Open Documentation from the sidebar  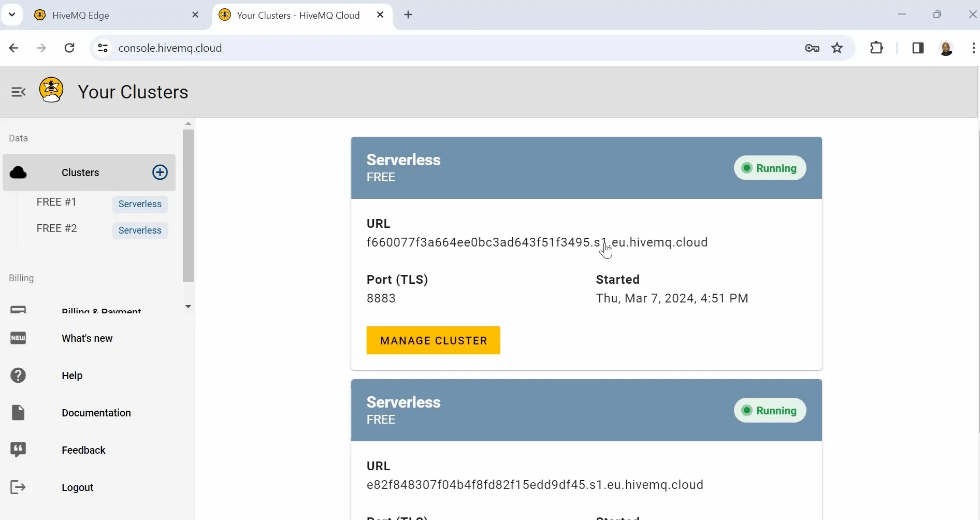point(96,413)
